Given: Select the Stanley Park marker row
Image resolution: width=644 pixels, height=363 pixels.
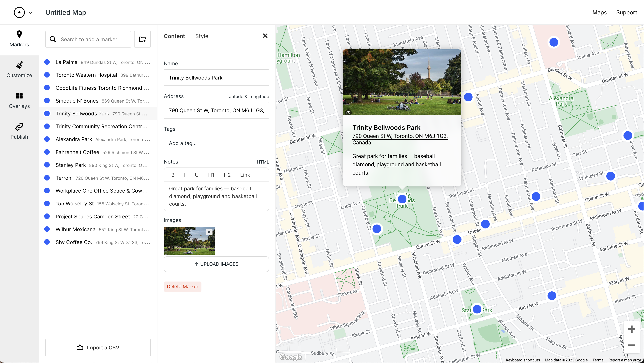Looking at the screenshot, I should [x=98, y=165].
